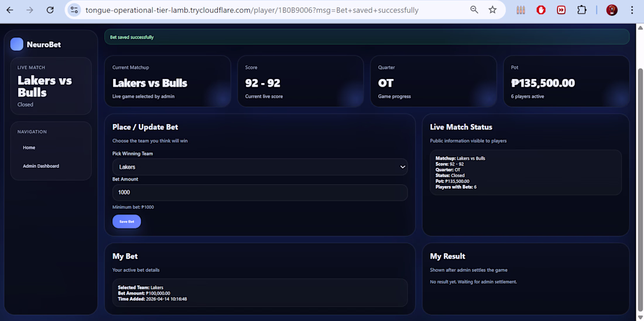This screenshot has width=644, height=321.
Task: Bookmark this page with the star
Action: coord(492,10)
